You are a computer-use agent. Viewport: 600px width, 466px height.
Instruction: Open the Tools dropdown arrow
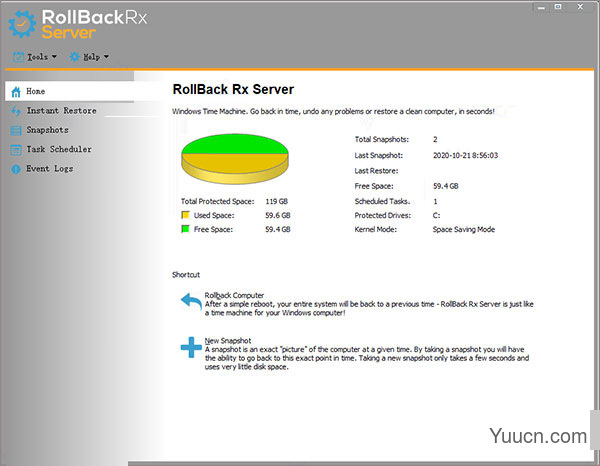54,57
